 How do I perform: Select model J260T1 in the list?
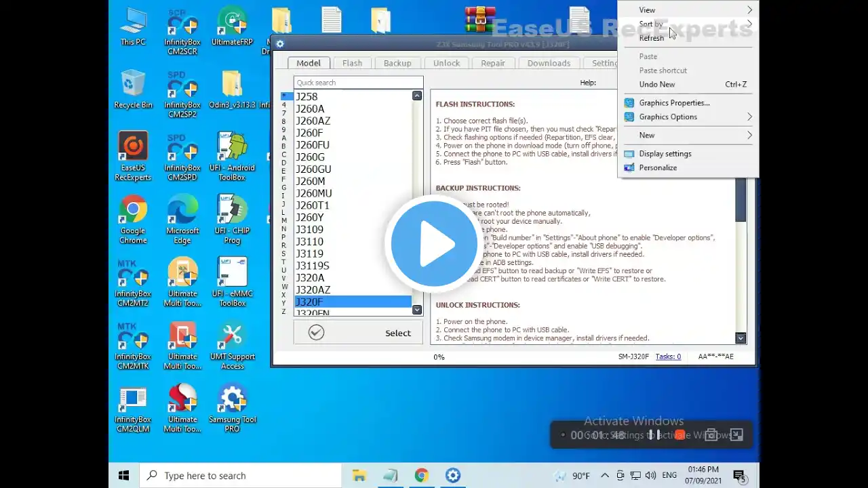353,205
